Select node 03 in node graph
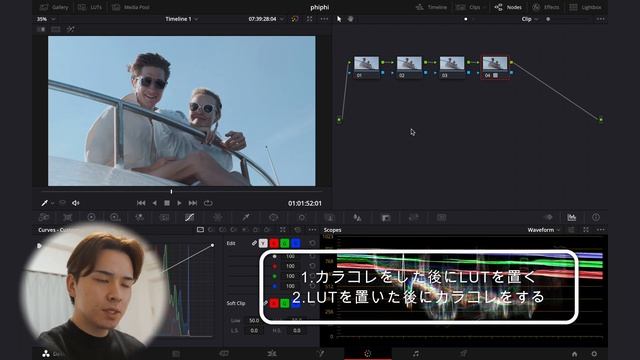The image size is (640, 360). (452, 67)
